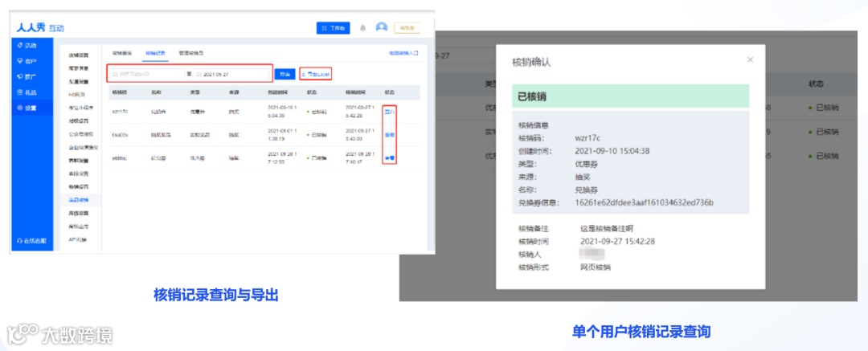Switch to the 核销查询 tab
Image resolution: width=868 pixels, height=351 pixels.
point(122,53)
